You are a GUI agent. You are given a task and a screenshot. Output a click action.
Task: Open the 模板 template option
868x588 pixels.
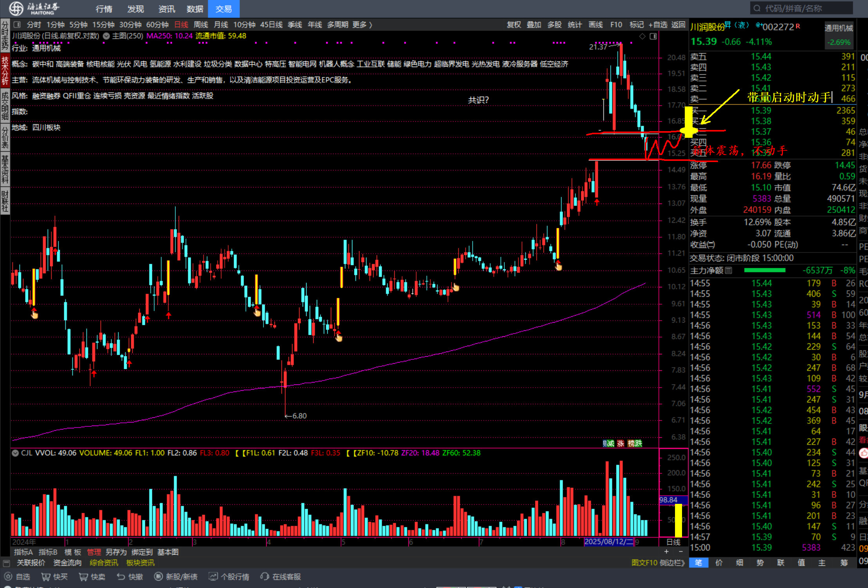pos(72,552)
